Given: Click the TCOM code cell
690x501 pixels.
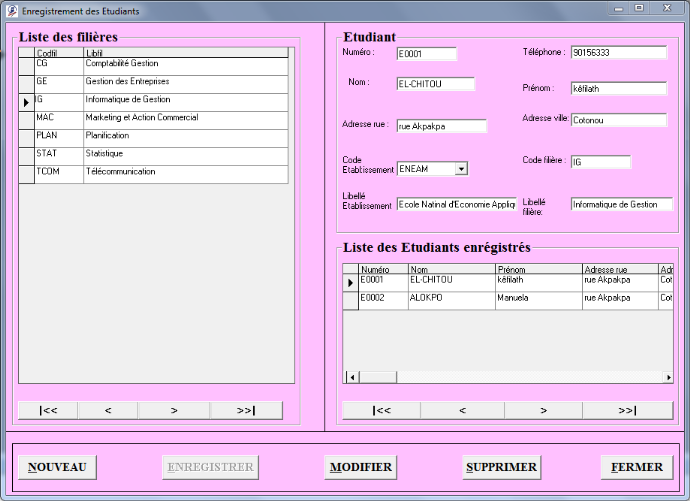Looking at the screenshot, I should (59, 175).
